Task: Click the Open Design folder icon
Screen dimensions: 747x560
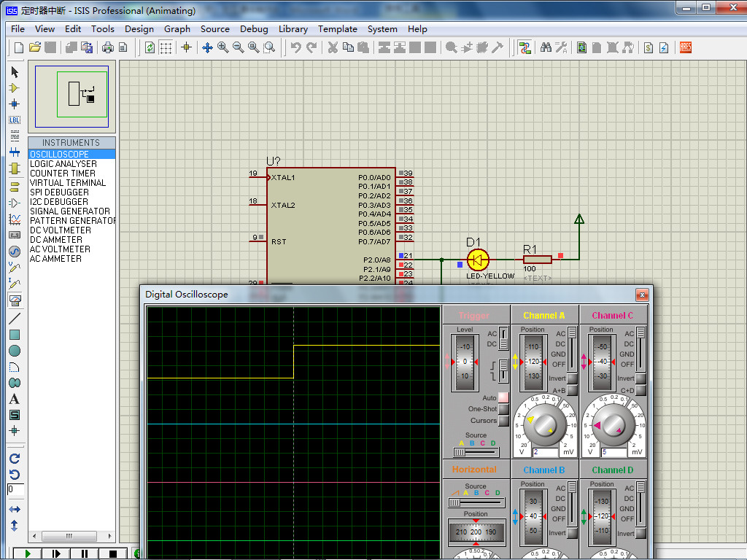Action: 35,47
